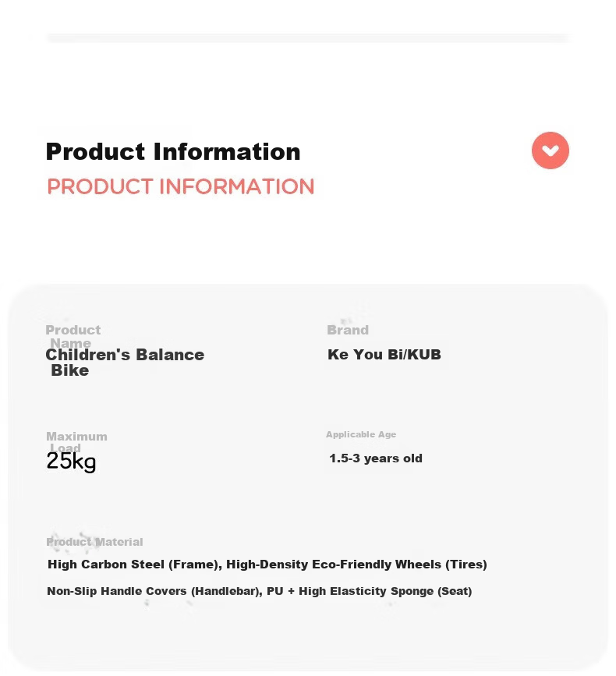Click the Maximum Load label
The width and height of the screenshot is (616, 676).
tap(76, 441)
